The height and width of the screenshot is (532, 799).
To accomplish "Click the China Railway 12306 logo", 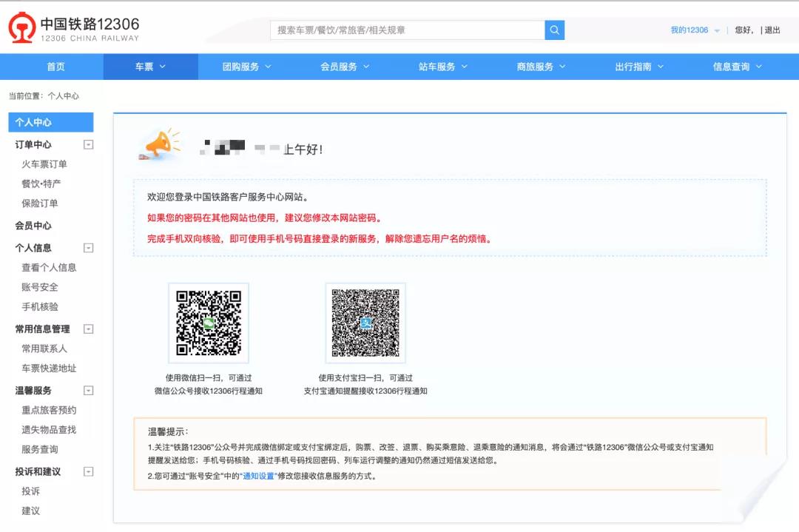I will coord(74,28).
